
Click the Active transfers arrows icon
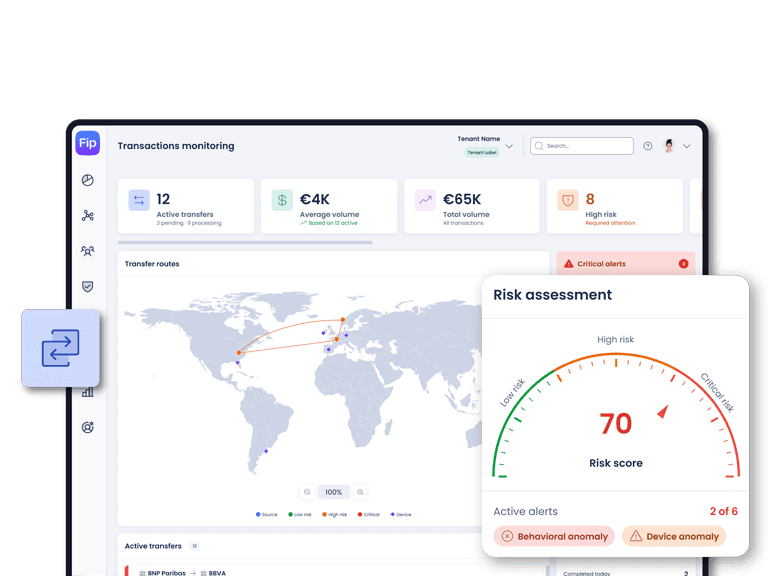coord(139,200)
